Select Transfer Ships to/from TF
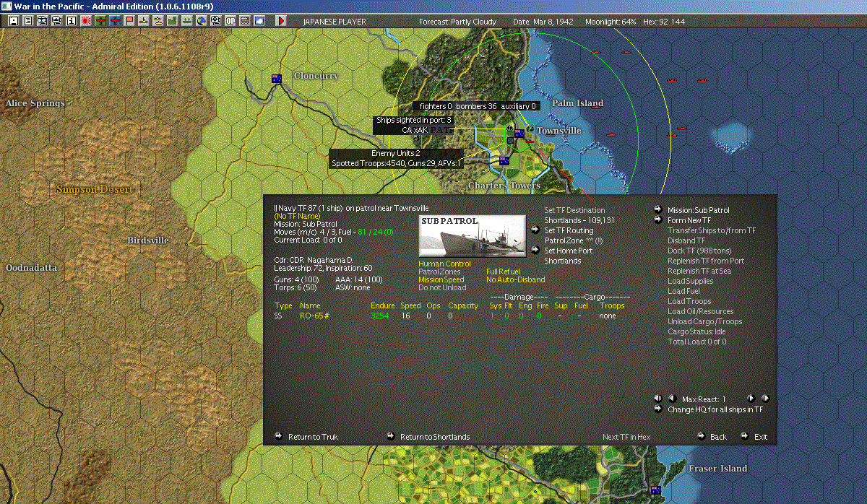Viewport: 867px width, 504px height. click(712, 230)
